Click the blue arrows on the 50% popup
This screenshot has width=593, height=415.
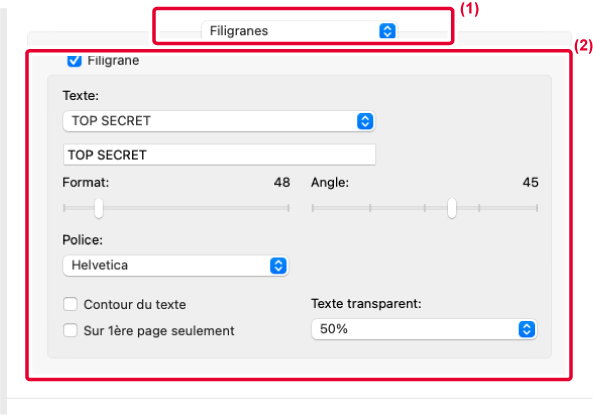coord(526,329)
